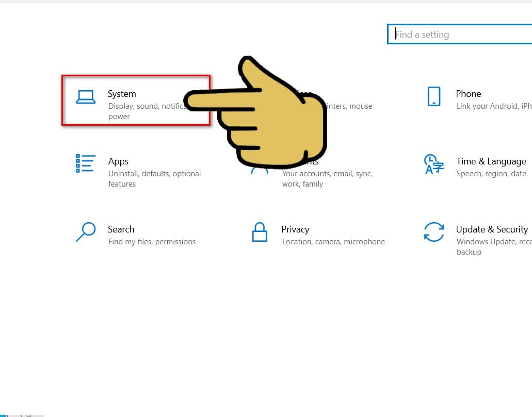This screenshot has width=532, height=417.
Task: Open the Time & Language label
Action: click(491, 161)
